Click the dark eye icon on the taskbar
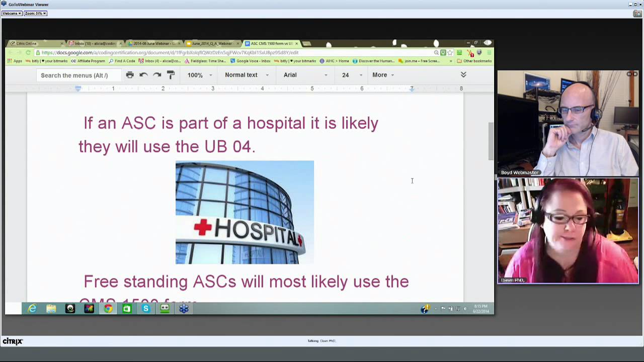644x362 pixels. [70, 308]
